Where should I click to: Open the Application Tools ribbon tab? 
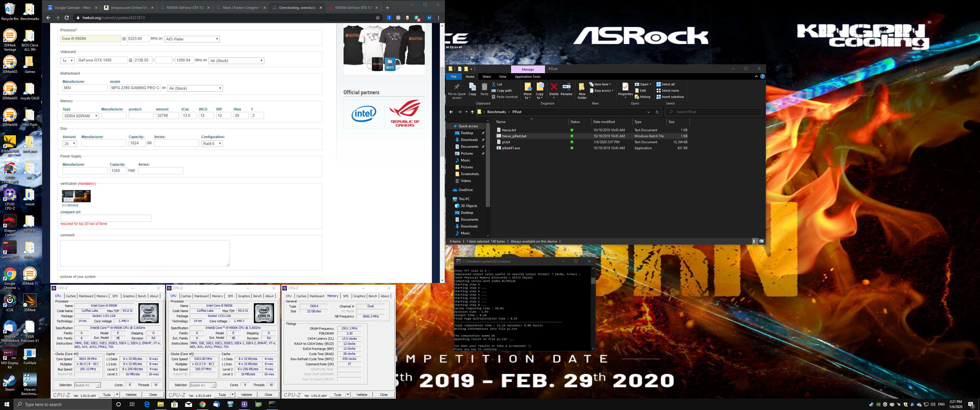tap(527, 76)
